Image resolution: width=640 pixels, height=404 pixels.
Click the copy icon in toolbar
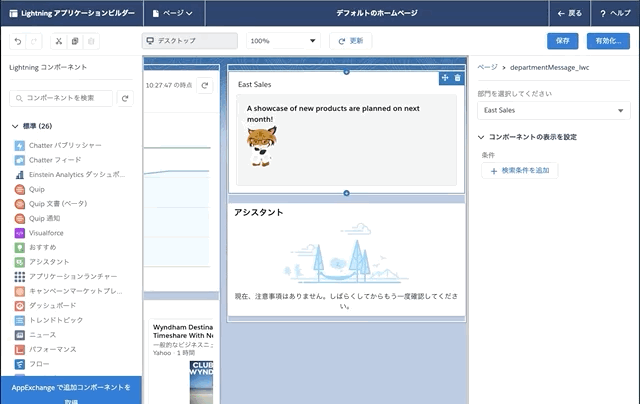click(x=75, y=41)
